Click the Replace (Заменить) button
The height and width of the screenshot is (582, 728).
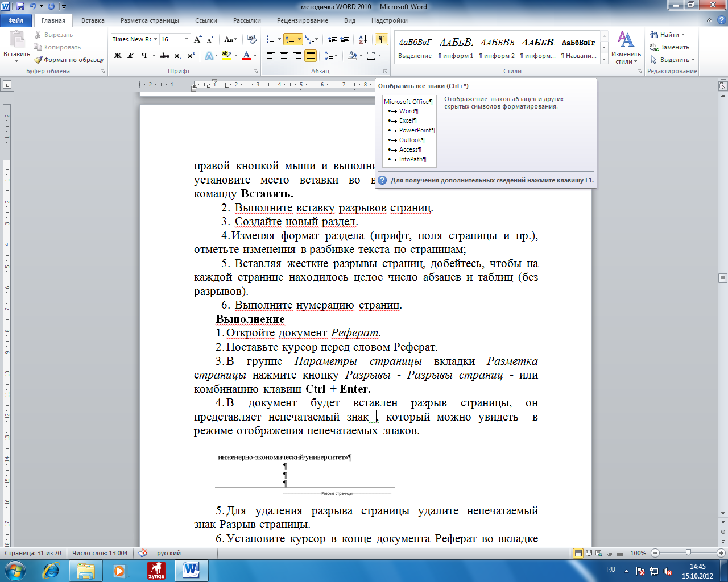pos(670,47)
